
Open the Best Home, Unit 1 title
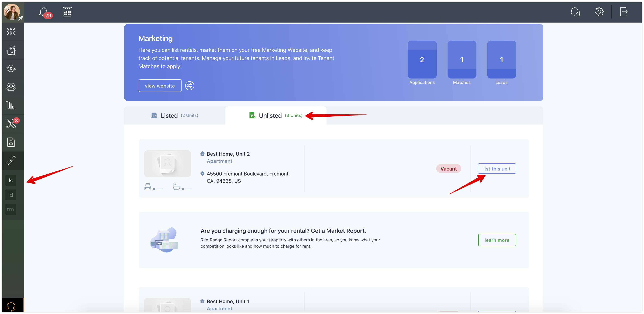(x=228, y=301)
